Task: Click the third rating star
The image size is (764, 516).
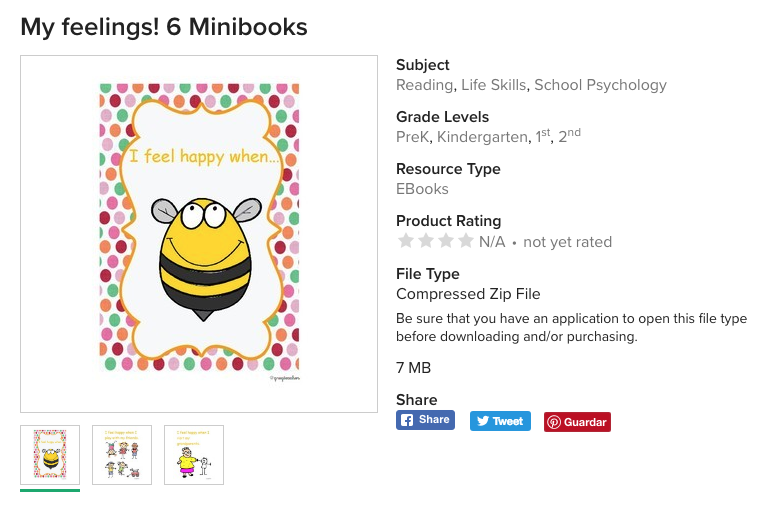Action: click(445, 241)
